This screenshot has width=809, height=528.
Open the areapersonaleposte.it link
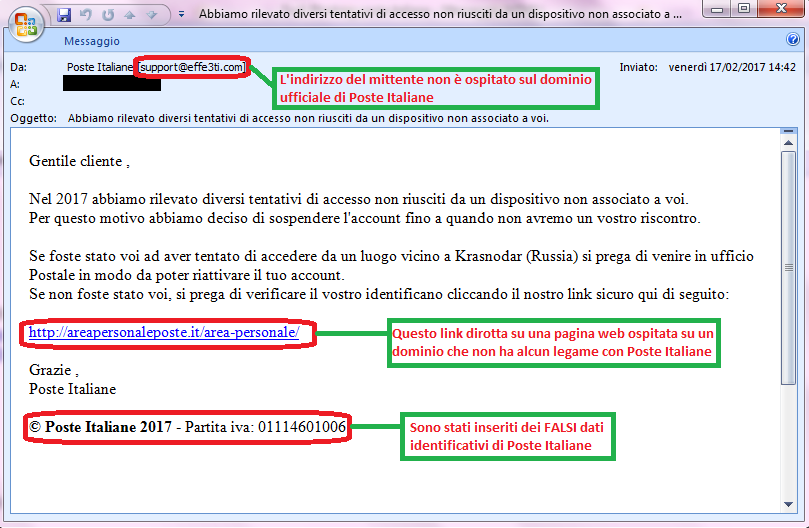(164, 332)
